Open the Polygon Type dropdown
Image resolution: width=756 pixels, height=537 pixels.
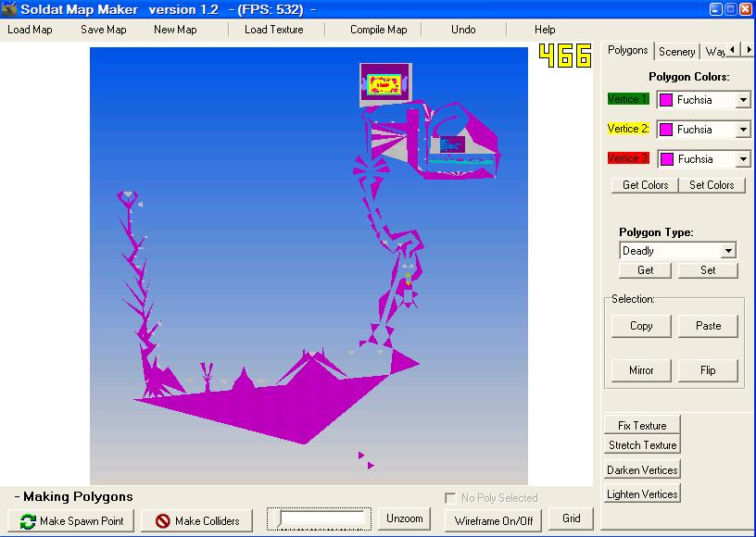click(728, 251)
